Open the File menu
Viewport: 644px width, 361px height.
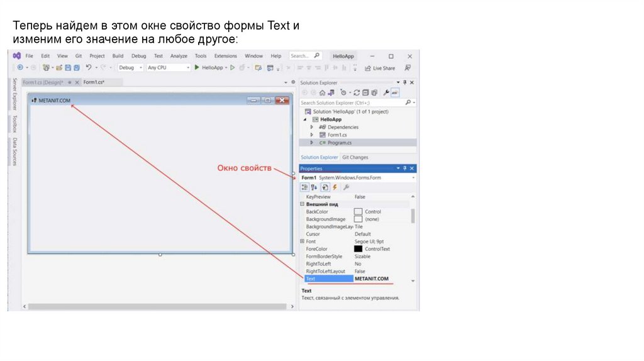pos(30,56)
